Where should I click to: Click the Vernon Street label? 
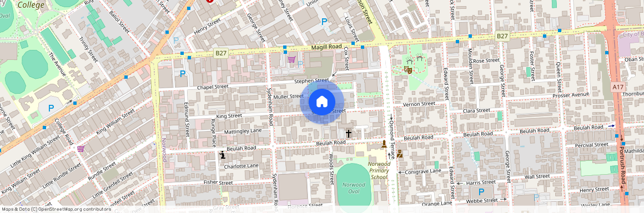tap(419, 104)
